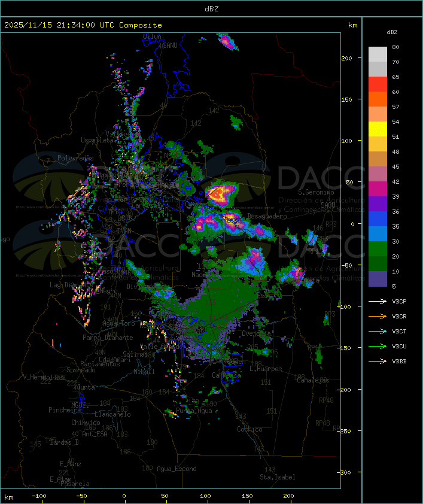Select the purple 36-39 dBZ swatch
The width and height of the screenshot is (423, 504).
[x=378, y=204]
